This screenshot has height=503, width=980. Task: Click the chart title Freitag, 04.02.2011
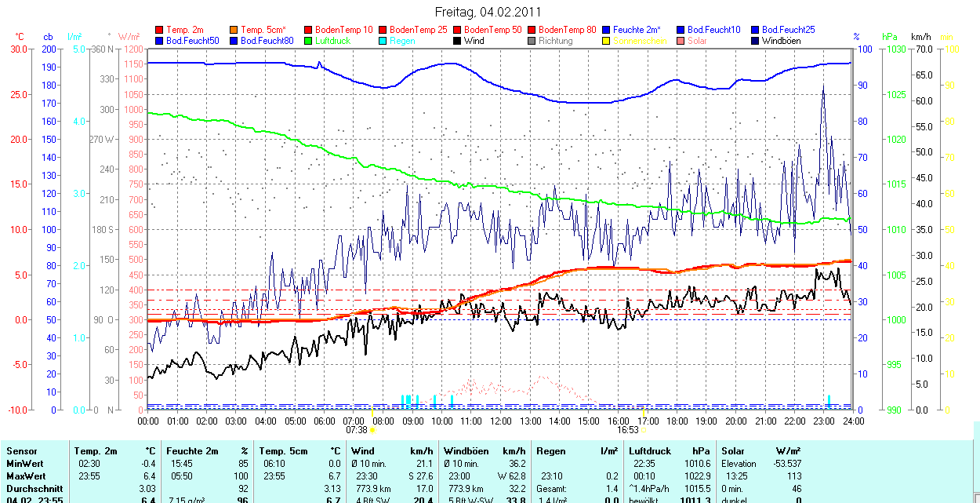pos(488,13)
